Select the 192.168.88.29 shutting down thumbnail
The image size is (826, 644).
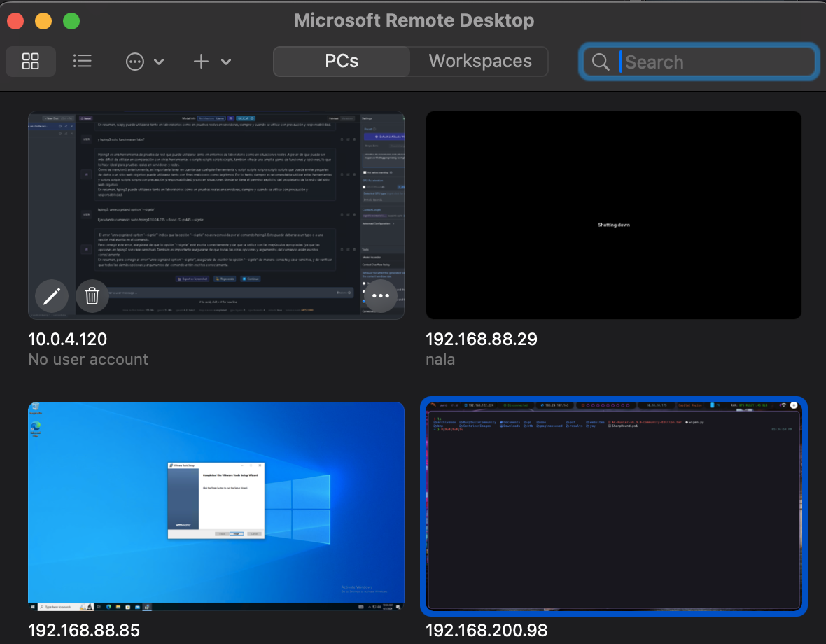click(x=613, y=215)
